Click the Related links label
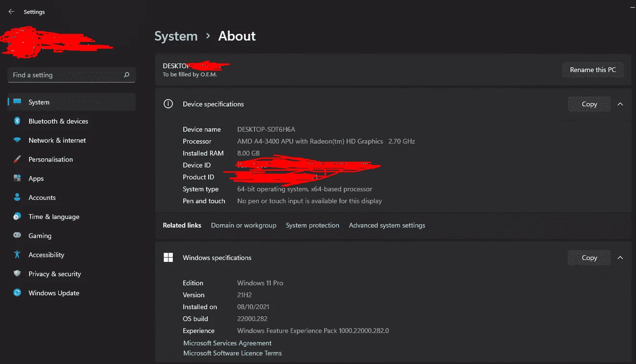Image resolution: width=636 pixels, height=364 pixels. 182,225
